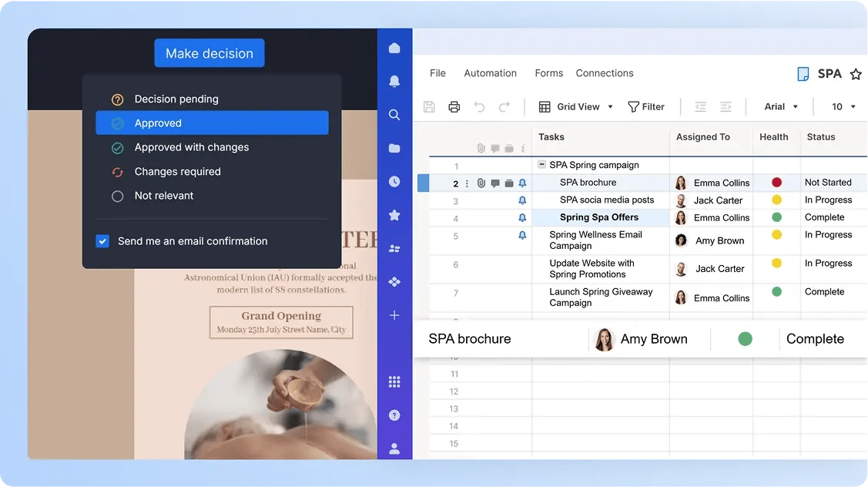868x487 pixels.
Task: Toggle Send me an email confirmation checkbox
Action: [x=102, y=241]
